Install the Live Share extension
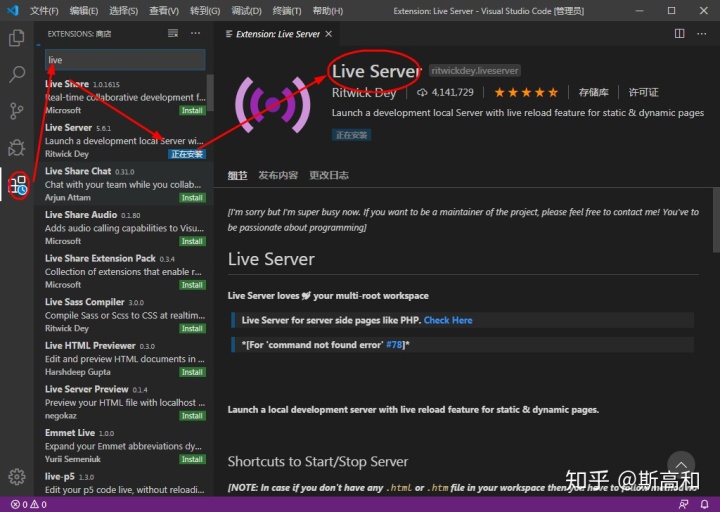Screen dimensions: 720x512 (192, 110)
